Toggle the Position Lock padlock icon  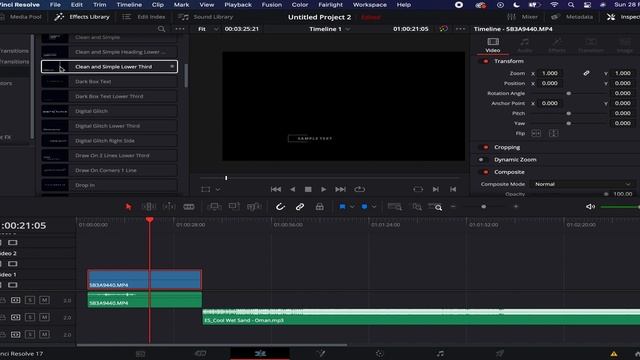[x=320, y=207]
